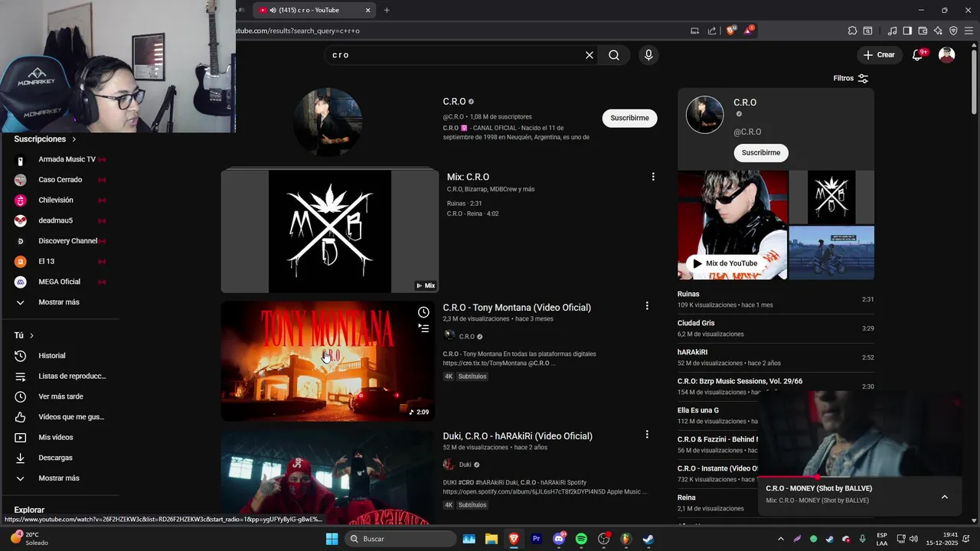Open YouTube notifications bell
Image resolution: width=980 pixels, height=551 pixels.
pos(918,55)
